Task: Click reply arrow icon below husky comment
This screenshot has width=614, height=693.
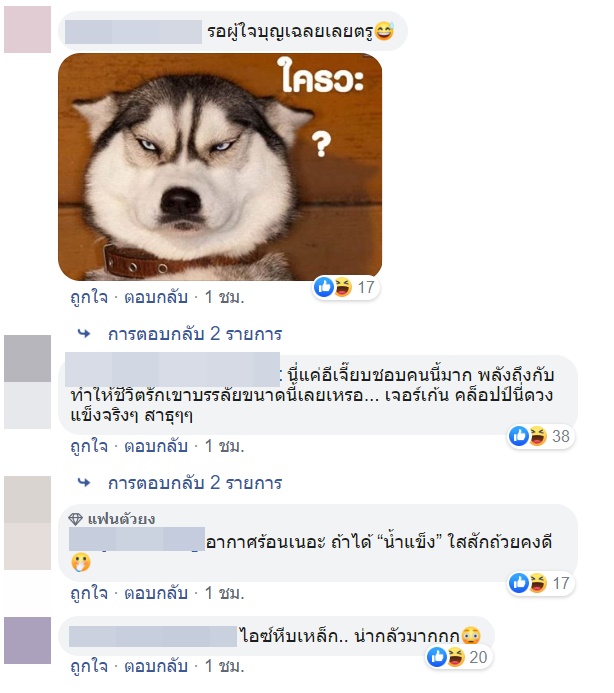Action: pos(84,334)
